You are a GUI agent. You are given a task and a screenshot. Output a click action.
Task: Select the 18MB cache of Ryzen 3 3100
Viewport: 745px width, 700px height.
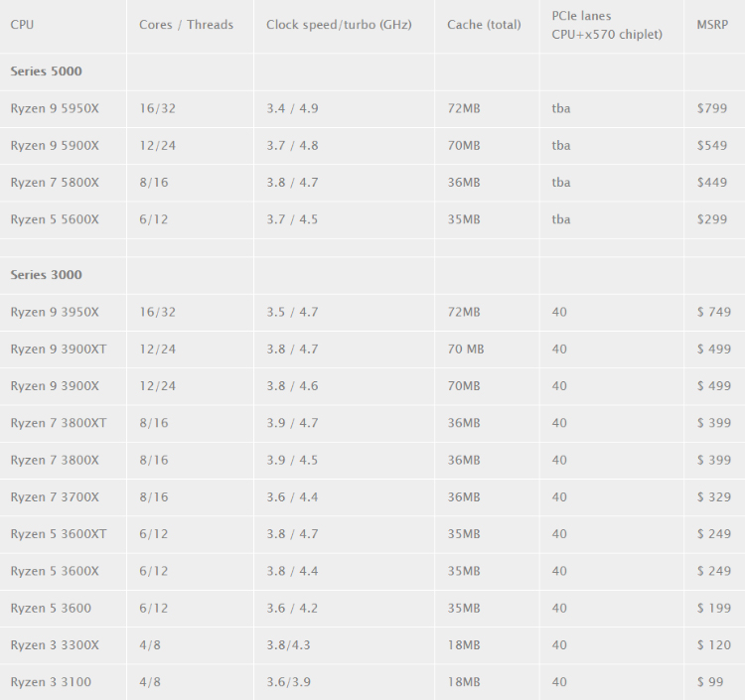464,682
